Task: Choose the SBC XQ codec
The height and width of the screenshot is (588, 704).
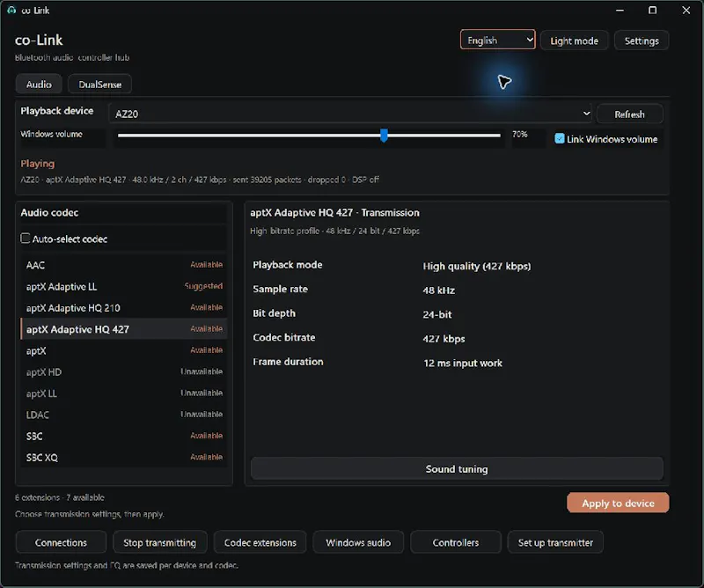Action: 124,457
